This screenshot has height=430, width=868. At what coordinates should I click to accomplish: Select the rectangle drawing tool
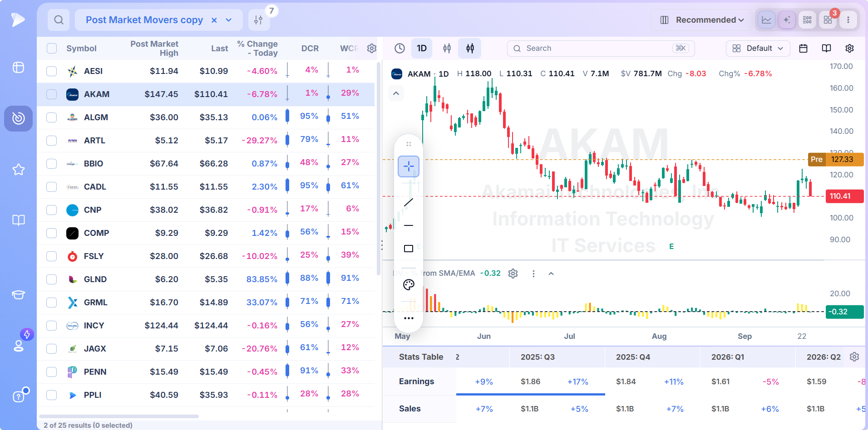(x=409, y=249)
